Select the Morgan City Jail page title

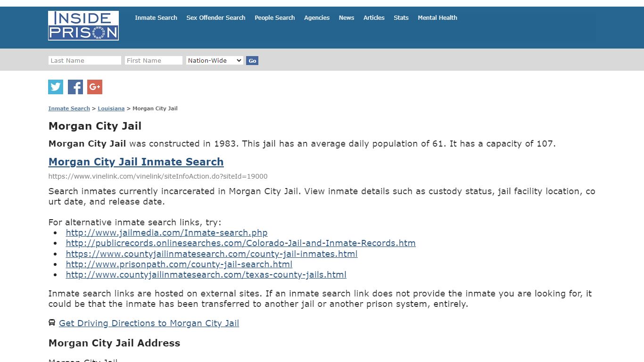coord(95,126)
